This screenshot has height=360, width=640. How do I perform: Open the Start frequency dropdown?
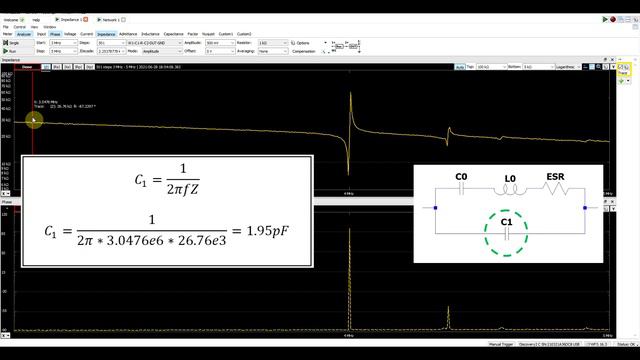pyautogui.click(x=63, y=43)
